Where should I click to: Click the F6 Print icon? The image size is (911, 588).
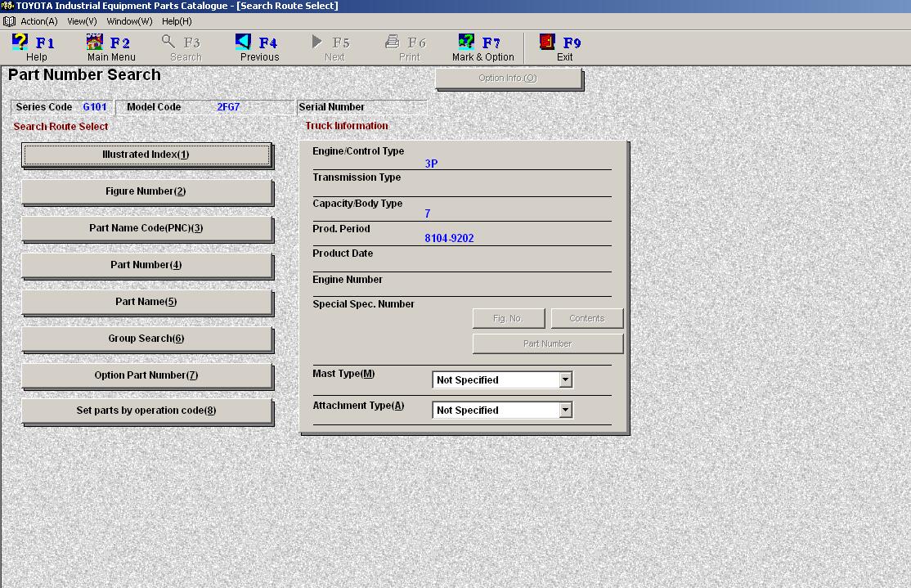[x=393, y=41]
